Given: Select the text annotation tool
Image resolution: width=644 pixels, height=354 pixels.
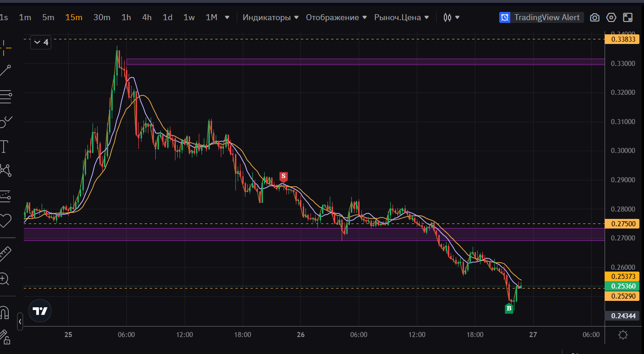Looking at the screenshot, I should tap(5, 147).
